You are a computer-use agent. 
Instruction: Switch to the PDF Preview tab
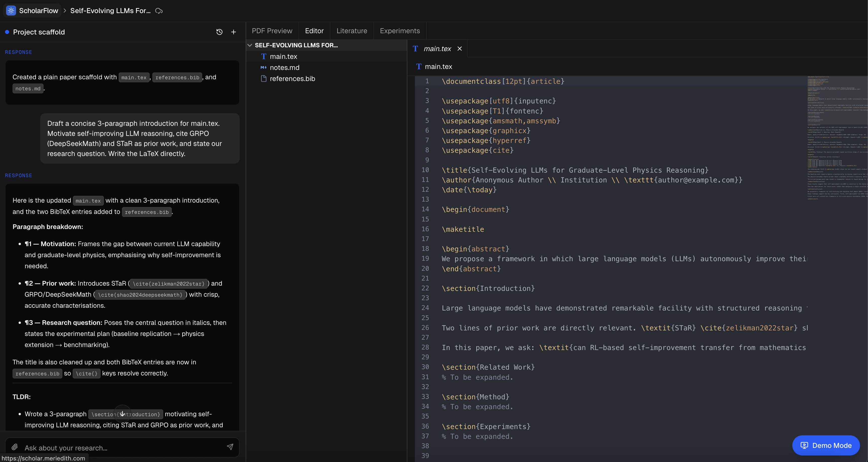[x=272, y=31]
